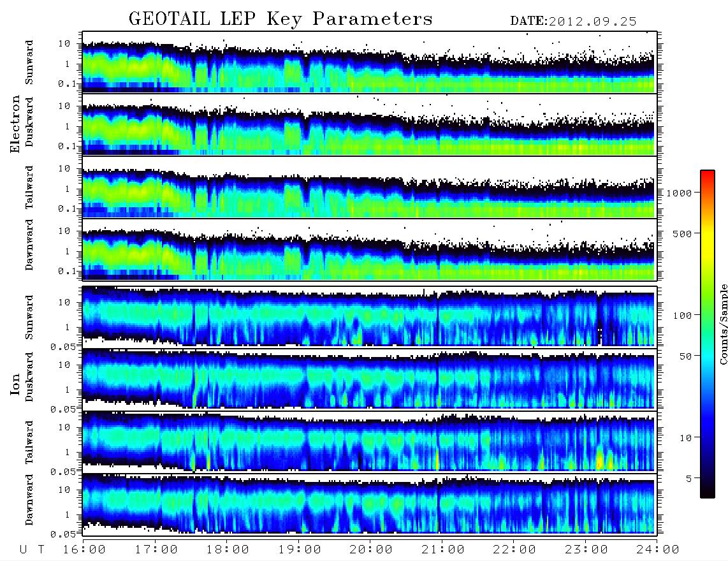Select the Ion Dawnward panel label
This screenshot has height=561, width=728.
[x=29, y=500]
